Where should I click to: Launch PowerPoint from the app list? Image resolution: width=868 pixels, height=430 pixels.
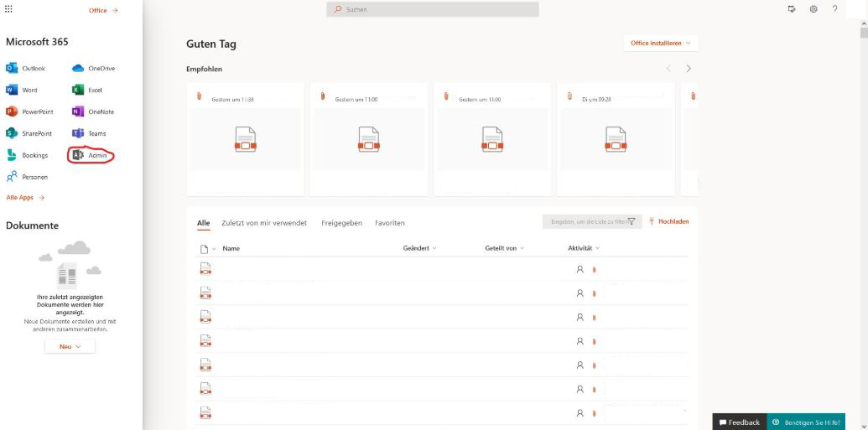(12, 111)
